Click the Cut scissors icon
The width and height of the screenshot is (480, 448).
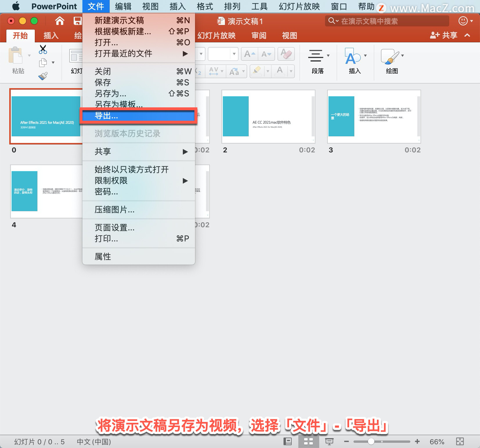(x=43, y=49)
